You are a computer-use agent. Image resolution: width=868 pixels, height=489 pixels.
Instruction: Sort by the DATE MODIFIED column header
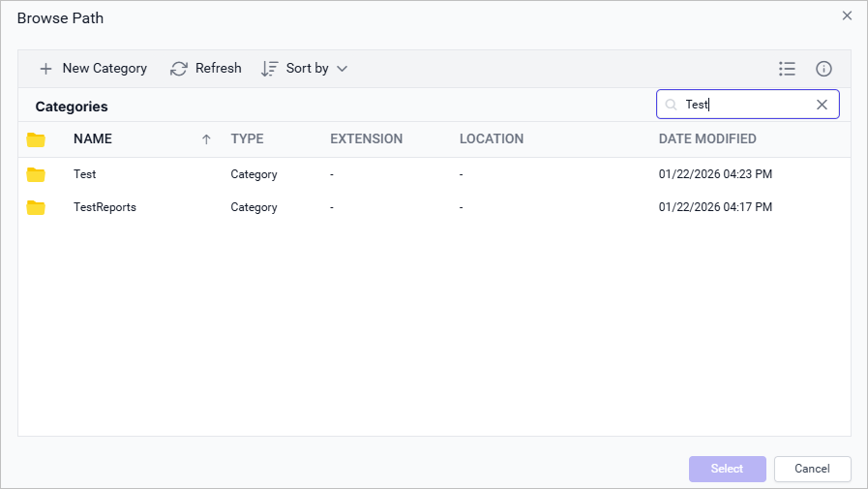707,139
